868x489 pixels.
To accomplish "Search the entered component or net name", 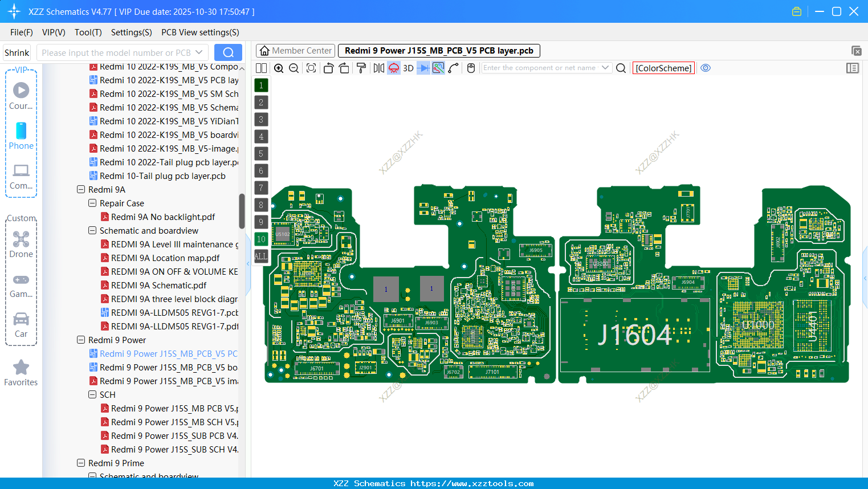I will pos(621,68).
